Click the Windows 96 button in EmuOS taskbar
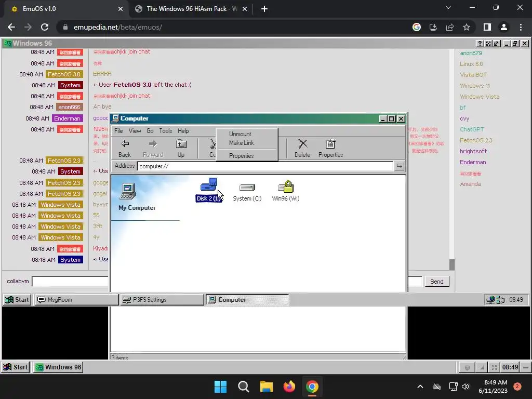 pos(59,367)
